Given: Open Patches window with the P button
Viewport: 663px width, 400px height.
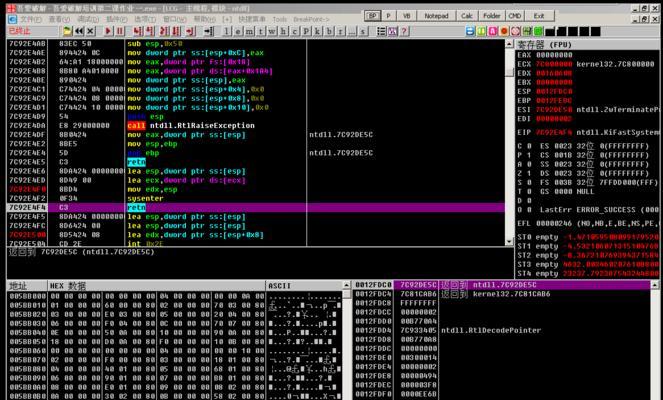Looking at the screenshot, I should click(x=306, y=31).
